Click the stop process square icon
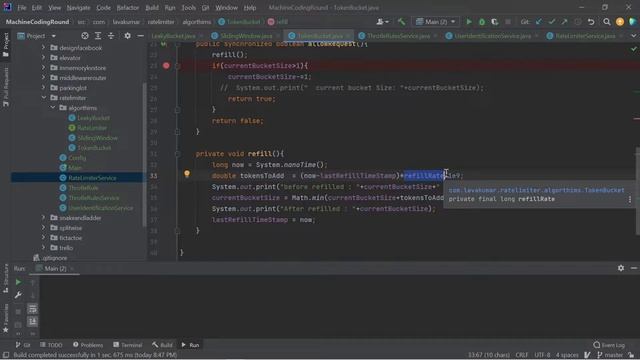640x360 pixels. click(508, 22)
